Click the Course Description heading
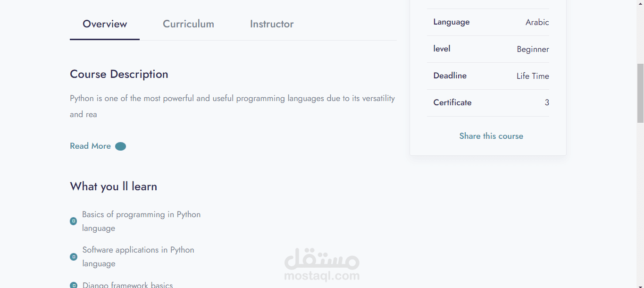Screen dimensions: 644x288 tap(119, 74)
